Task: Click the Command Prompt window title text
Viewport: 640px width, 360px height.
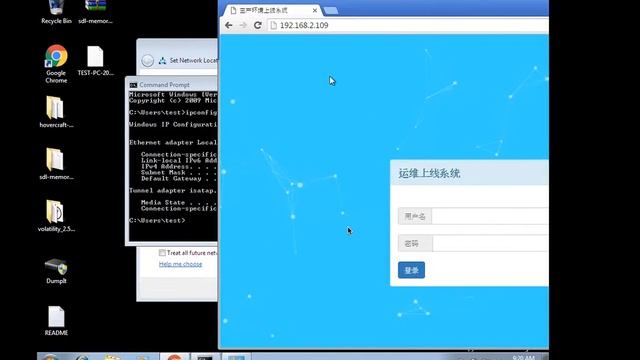Action: pos(164,85)
